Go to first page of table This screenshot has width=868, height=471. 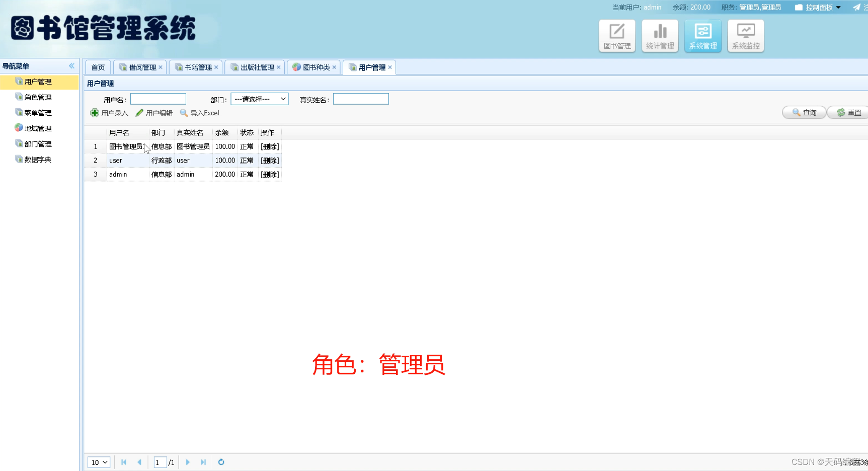(124, 462)
